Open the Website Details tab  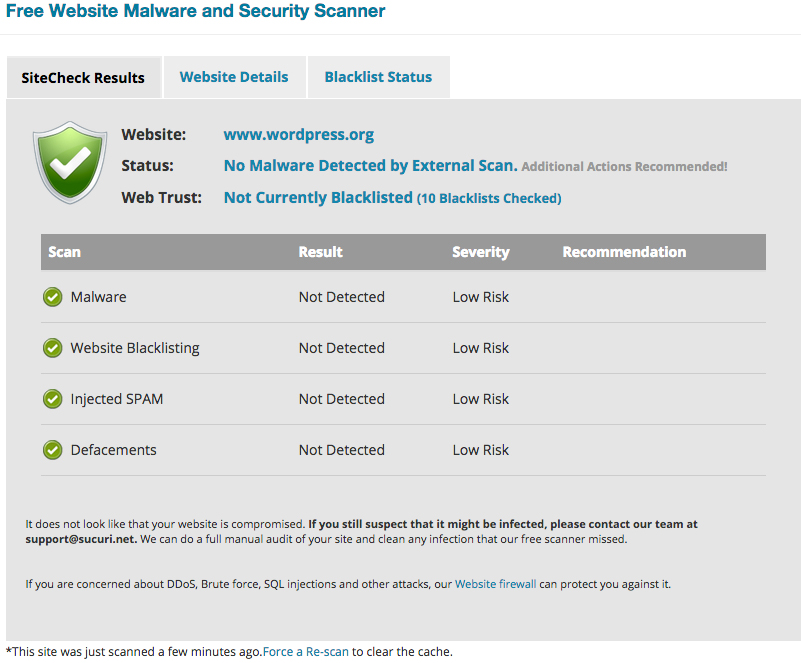click(234, 77)
